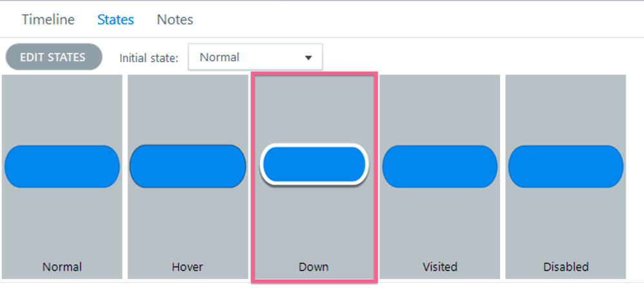Click the blue button shape in Visited state
The height and width of the screenshot is (288, 644).
click(439, 167)
